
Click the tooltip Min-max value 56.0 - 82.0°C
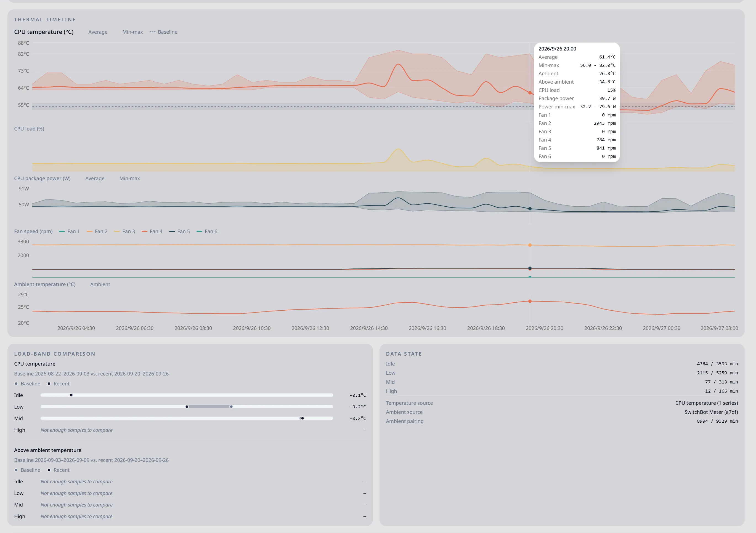(598, 65)
